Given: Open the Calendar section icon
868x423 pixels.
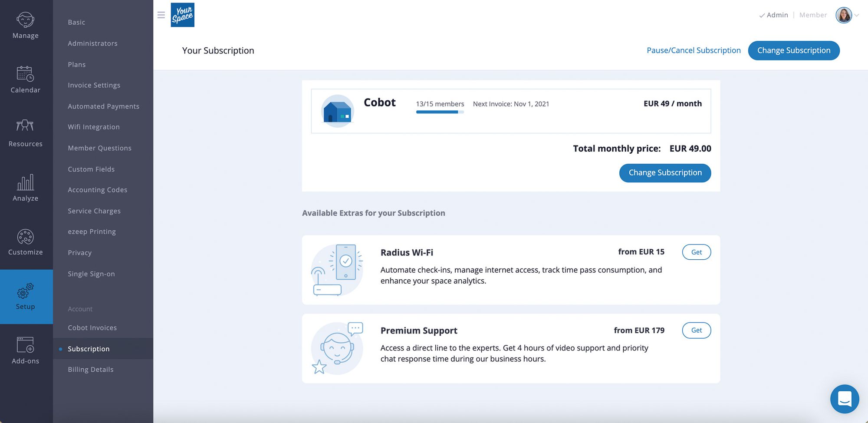Looking at the screenshot, I should point(26,74).
